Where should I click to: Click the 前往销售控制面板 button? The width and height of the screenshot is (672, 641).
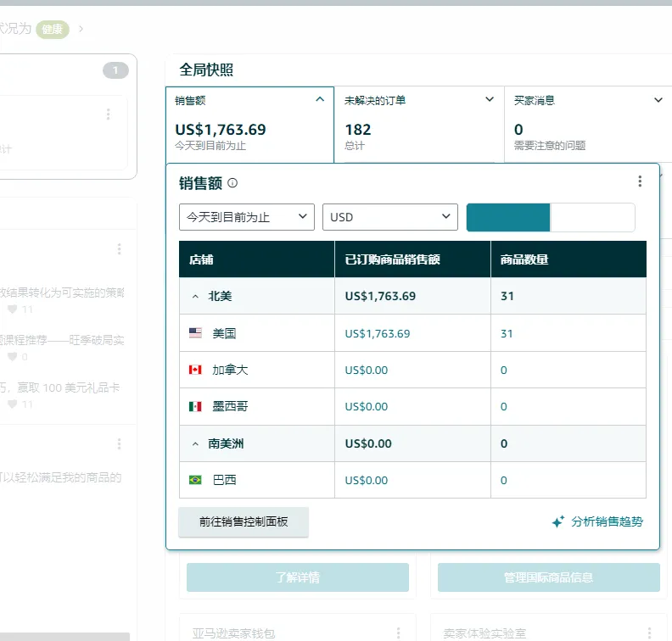pos(244,522)
